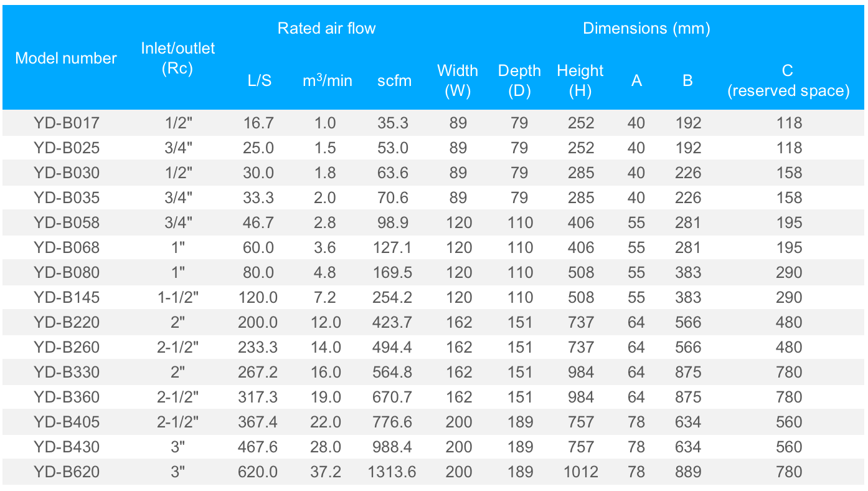Select the 1313.6 scfm value

392,472
